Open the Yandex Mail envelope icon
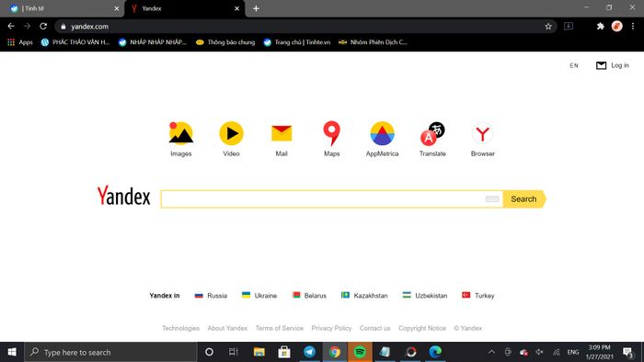This screenshot has width=644, height=362. tap(282, 133)
